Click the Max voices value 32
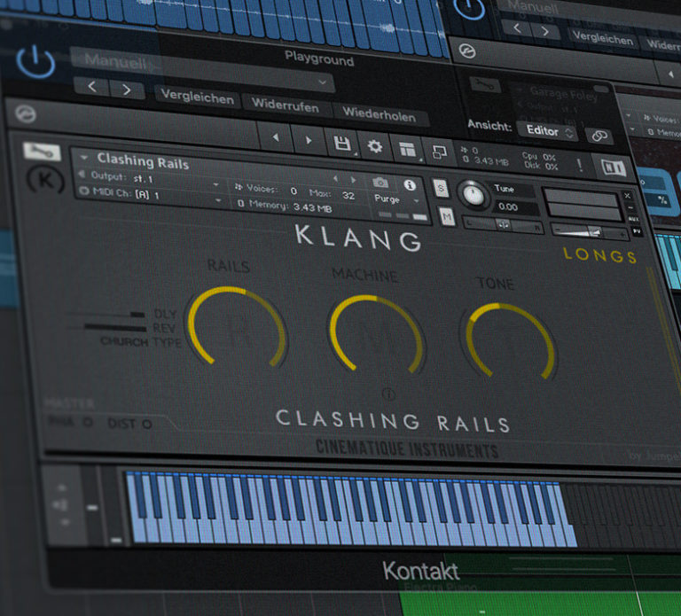The image size is (681, 616). click(348, 195)
